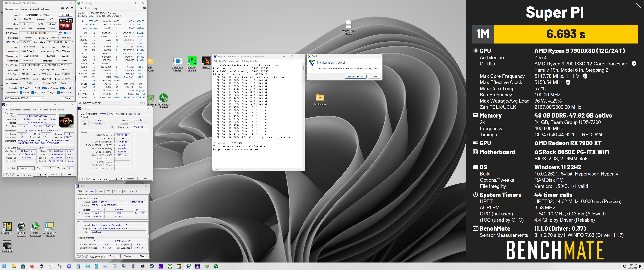Toggle DirectCompute checkbox in GPU-Z
The height and width of the screenshot is (270, 644).
[43, 88]
